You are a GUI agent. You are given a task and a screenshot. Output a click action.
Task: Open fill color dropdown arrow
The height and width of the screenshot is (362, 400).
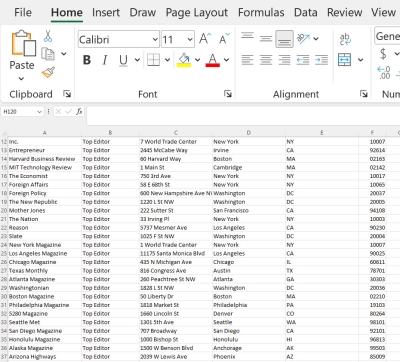click(x=198, y=60)
